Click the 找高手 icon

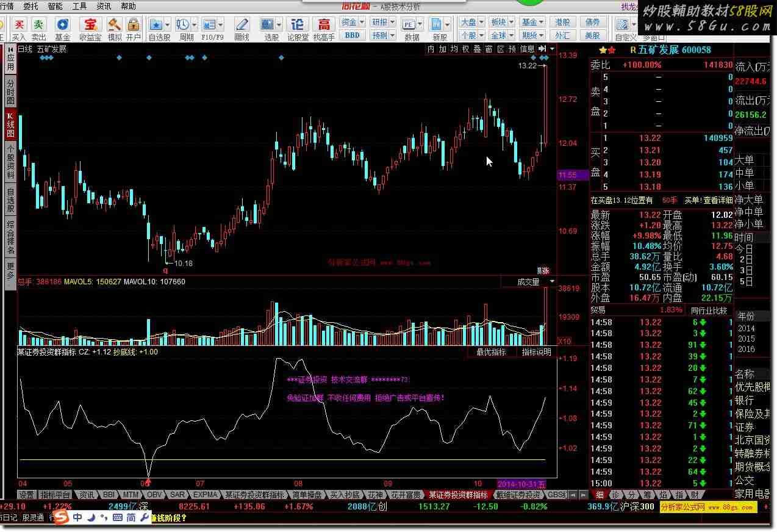(x=324, y=24)
